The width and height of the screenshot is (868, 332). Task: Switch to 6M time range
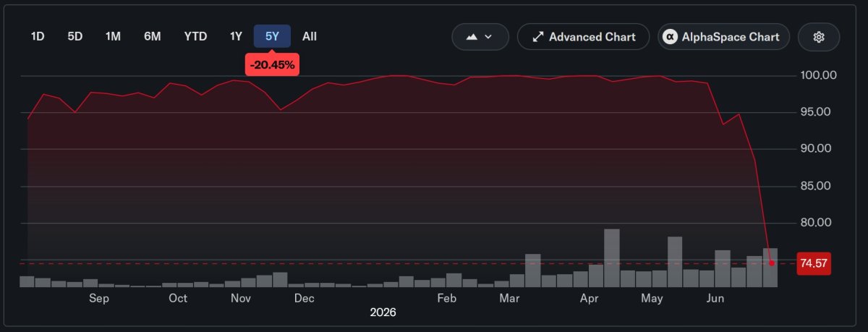coord(153,36)
